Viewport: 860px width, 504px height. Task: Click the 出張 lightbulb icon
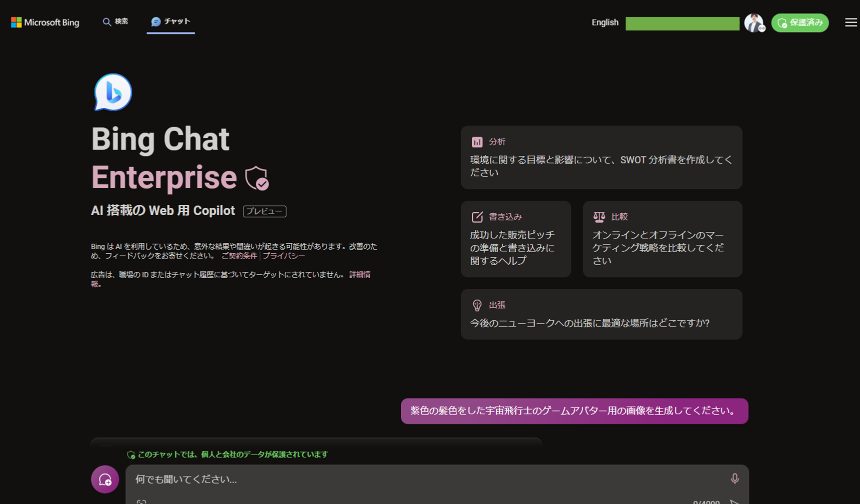tap(477, 305)
